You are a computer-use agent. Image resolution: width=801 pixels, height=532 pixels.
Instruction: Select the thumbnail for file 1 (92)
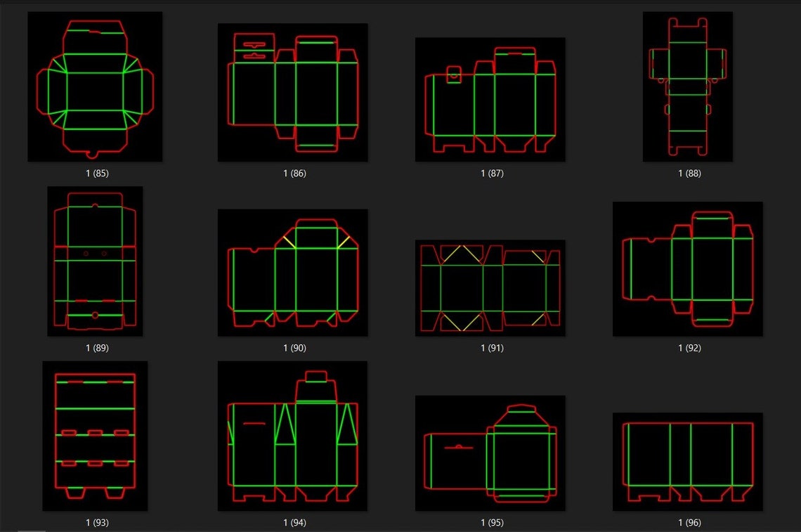(688, 268)
